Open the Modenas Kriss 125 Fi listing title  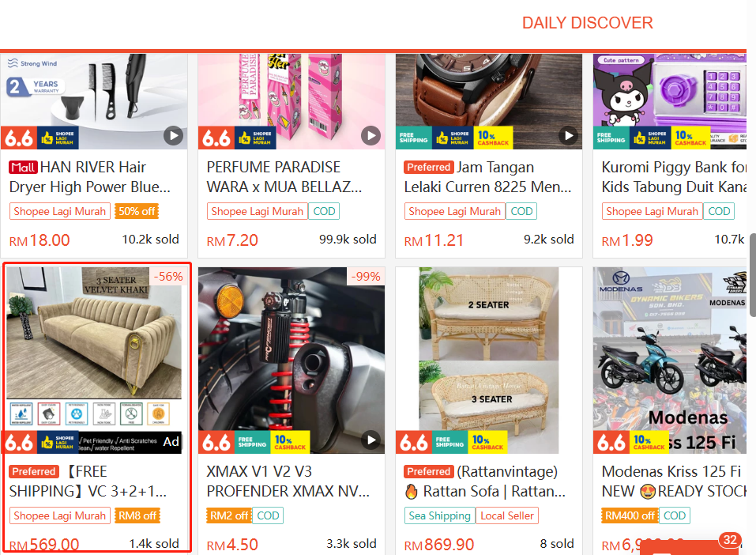(x=674, y=481)
